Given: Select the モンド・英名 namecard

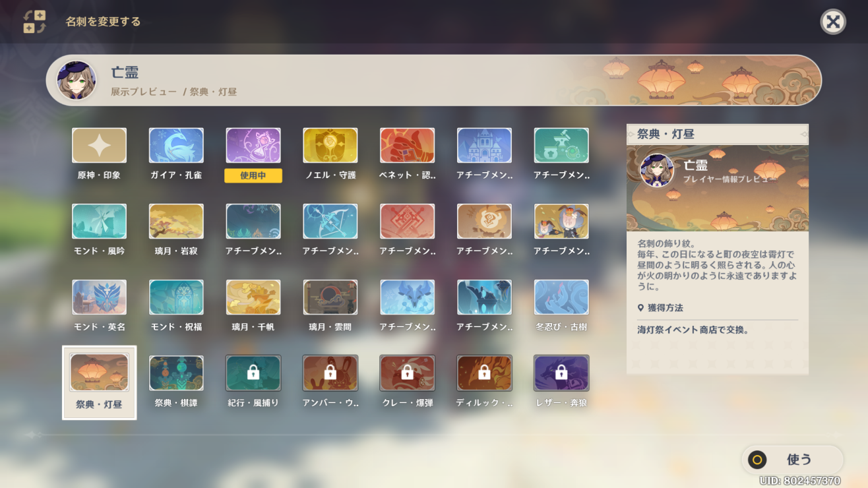Looking at the screenshot, I should pyautogui.click(x=99, y=297).
